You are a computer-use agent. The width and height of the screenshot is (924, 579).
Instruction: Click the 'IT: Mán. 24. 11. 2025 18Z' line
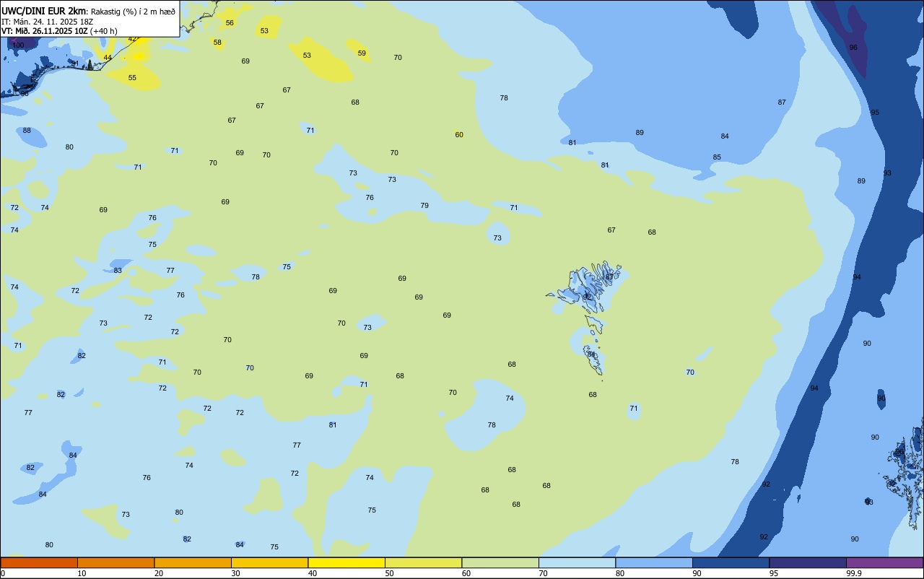click(47, 21)
